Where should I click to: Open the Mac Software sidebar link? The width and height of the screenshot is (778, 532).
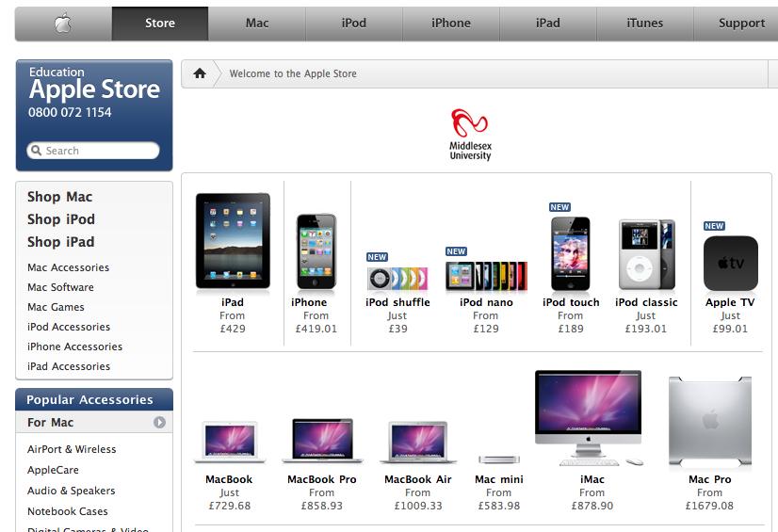coord(60,287)
